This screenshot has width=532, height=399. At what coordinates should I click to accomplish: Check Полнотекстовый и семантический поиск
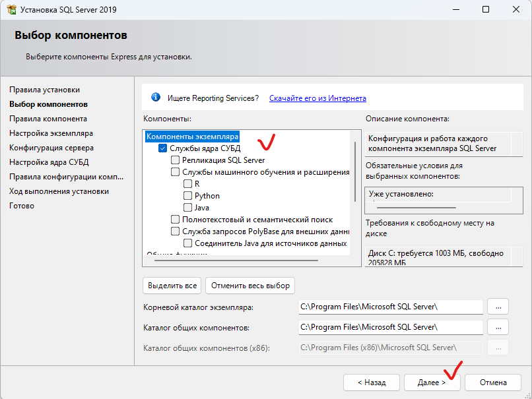pos(175,220)
